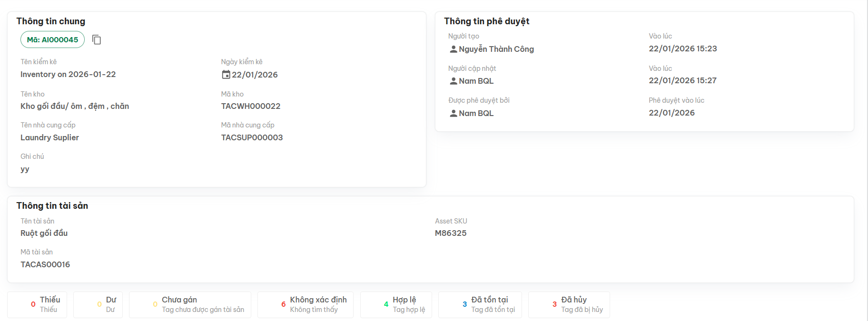Click the Asset SKU value M86325

(x=451, y=233)
